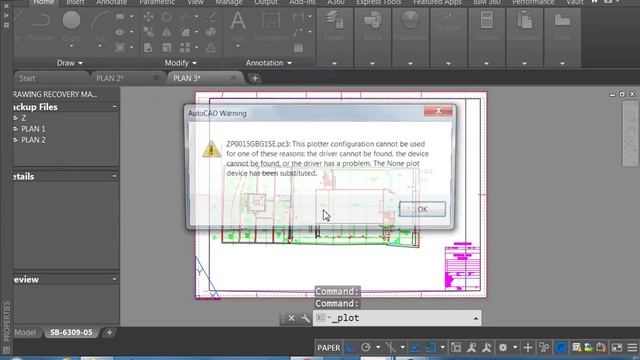Toggle the clean screen icon in the status bar
The height and width of the screenshot is (360, 640).
(x=617, y=347)
